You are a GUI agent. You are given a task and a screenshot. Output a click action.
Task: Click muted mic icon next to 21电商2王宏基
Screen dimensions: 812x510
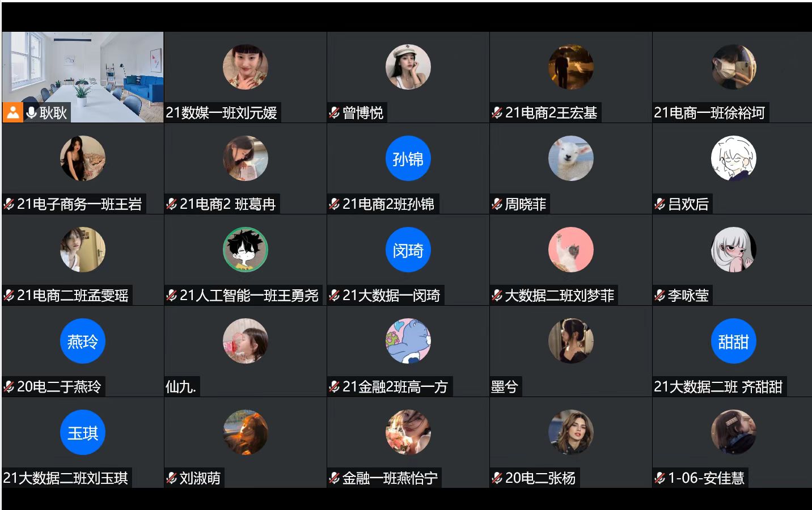coord(497,113)
